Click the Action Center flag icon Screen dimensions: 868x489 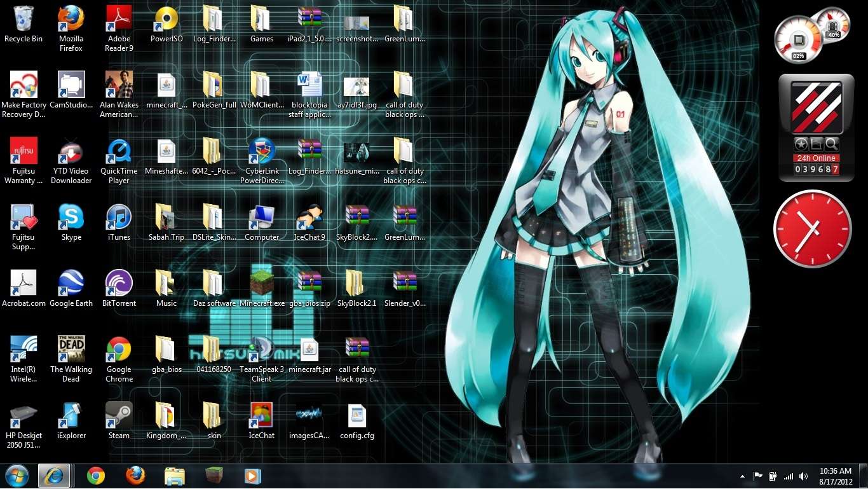[758, 476]
